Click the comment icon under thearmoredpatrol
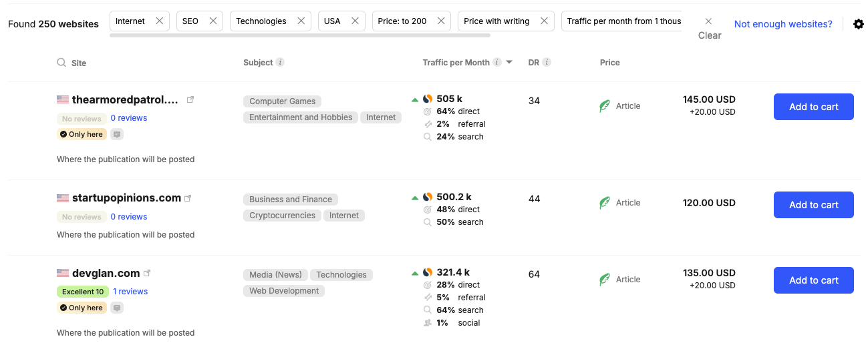This screenshot has width=868, height=351. tap(117, 134)
